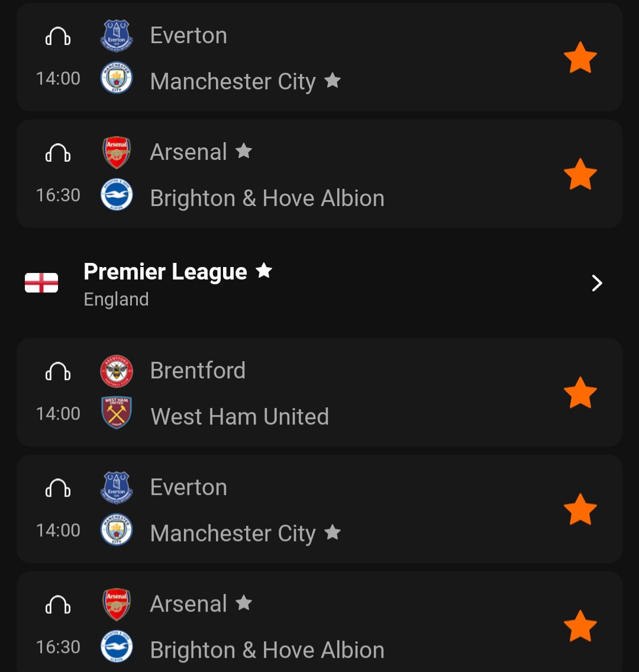Click the West Ham United crest

(x=117, y=413)
